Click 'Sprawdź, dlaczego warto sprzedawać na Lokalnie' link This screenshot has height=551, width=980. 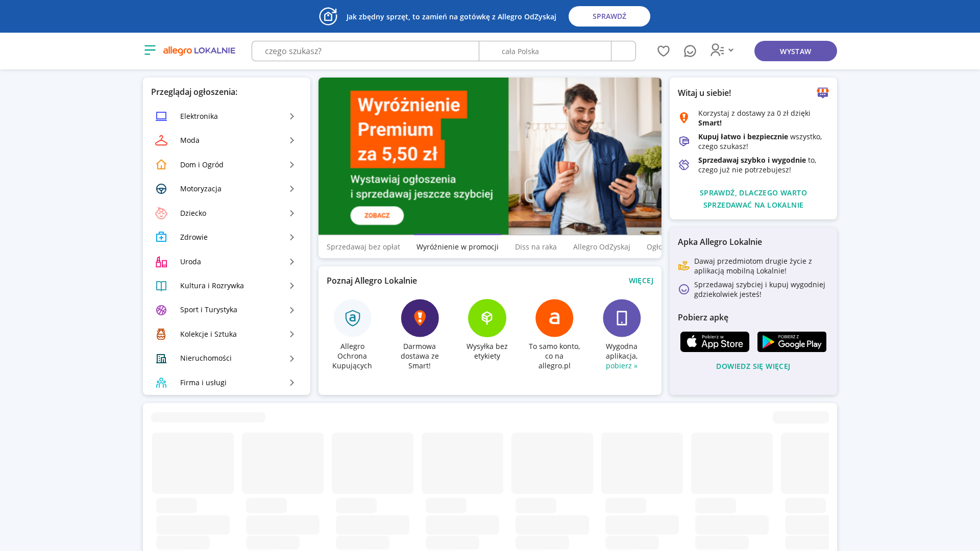753,199
